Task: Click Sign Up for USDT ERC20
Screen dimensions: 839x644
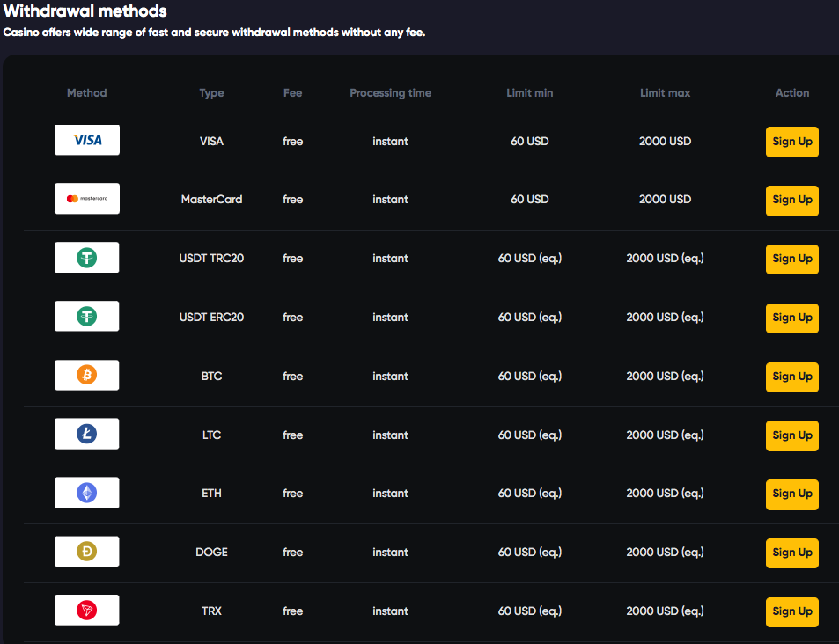Action: [791, 318]
